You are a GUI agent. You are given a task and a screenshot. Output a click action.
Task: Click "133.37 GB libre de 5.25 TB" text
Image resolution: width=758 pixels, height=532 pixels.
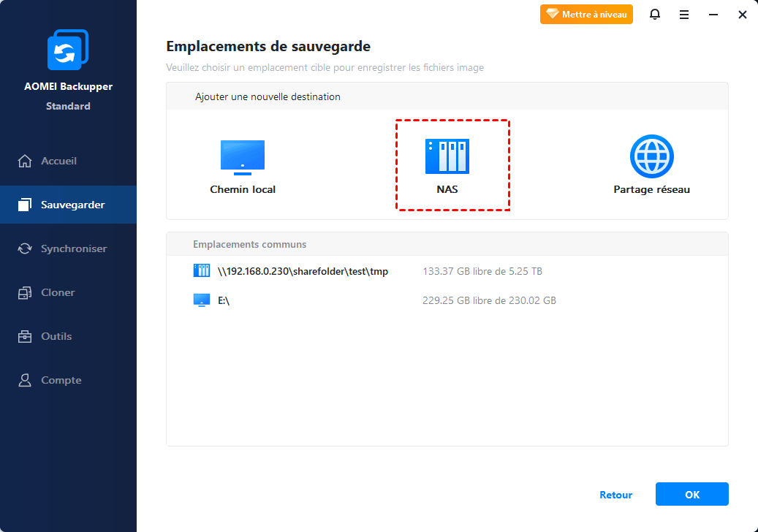482,272
